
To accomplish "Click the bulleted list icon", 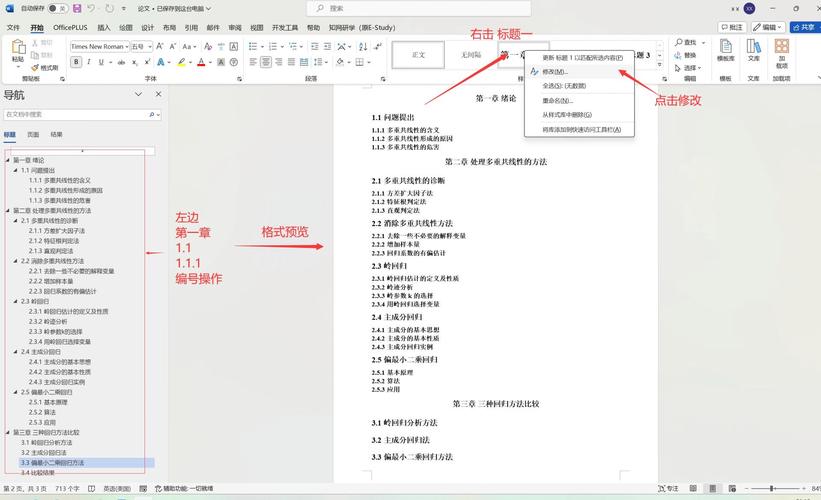I will click(x=253, y=47).
